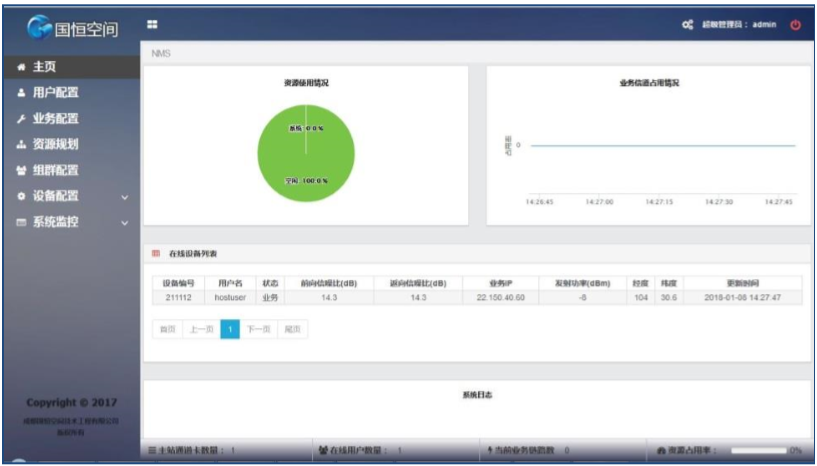This screenshot has width=817, height=466.
Task: Open the 系统监控 menu item
Action: click(x=72, y=223)
